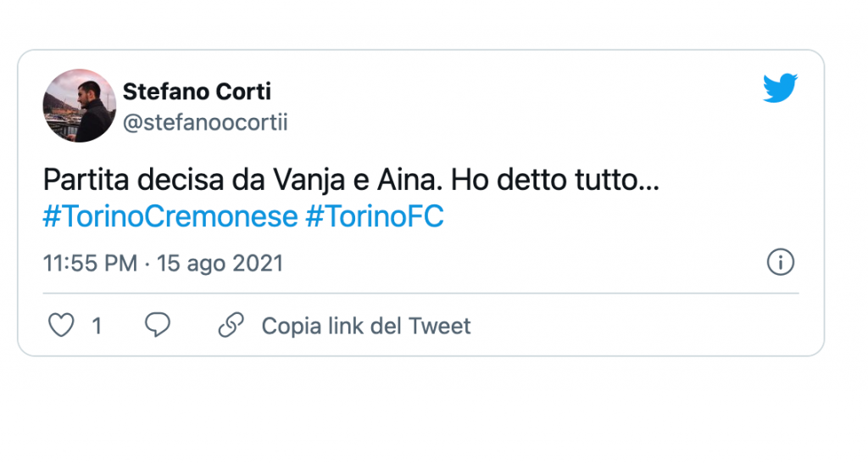
Task: Click the Twitter bird logo
Action: (780, 88)
